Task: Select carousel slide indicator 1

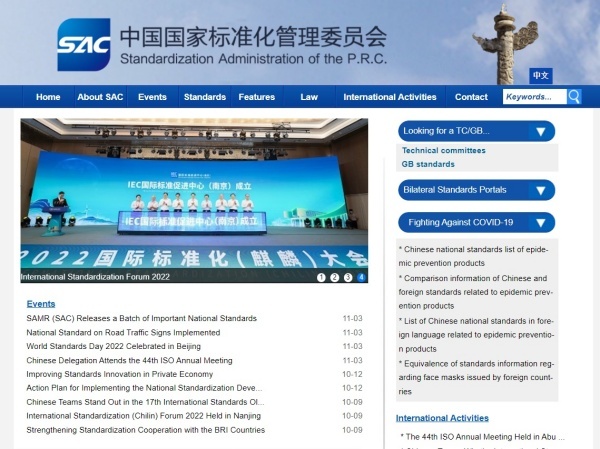Action: click(x=321, y=277)
